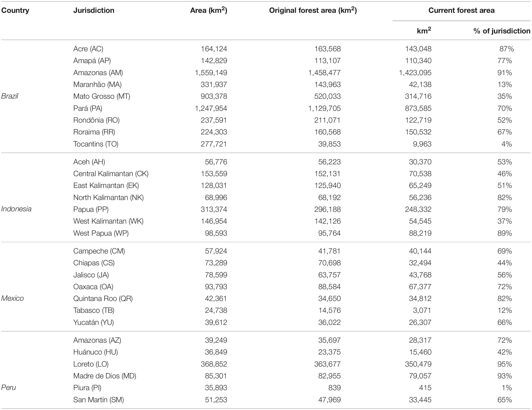Click the Amapá (AP) jurisdiction cell
Image resolution: width=532 pixels, height=410 pixels.
(x=92, y=61)
